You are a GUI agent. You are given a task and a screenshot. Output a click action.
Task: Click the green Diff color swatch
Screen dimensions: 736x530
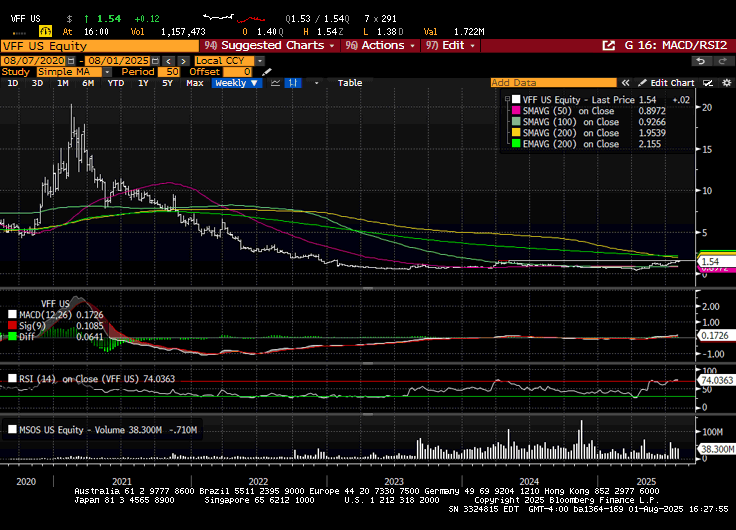(x=12, y=337)
